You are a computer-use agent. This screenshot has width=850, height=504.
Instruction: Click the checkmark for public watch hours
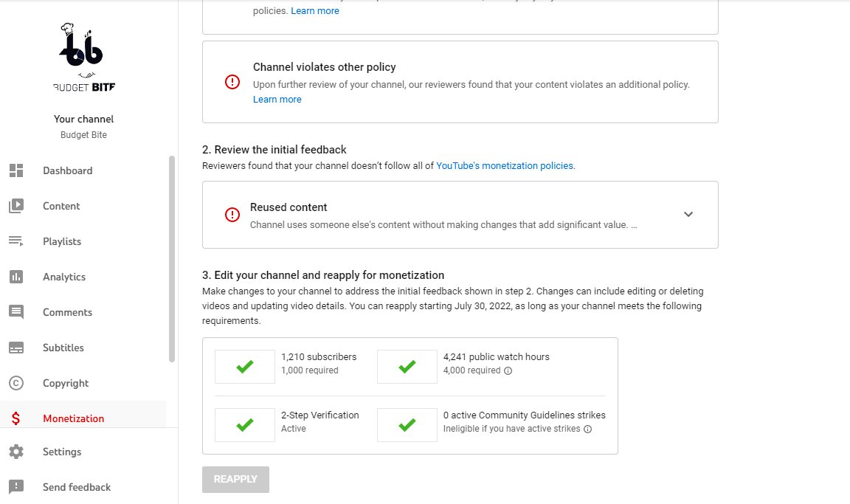pyautogui.click(x=407, y=367)
